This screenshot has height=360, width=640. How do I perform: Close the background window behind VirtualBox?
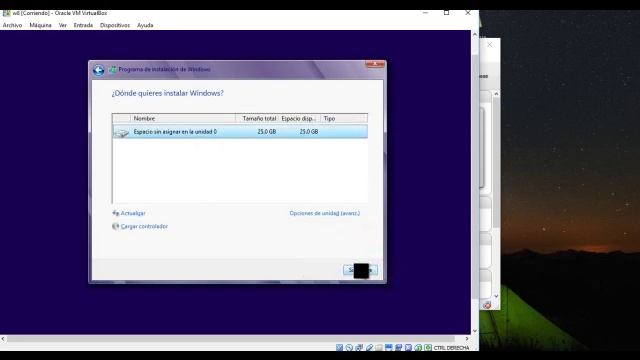click(489, 44)
